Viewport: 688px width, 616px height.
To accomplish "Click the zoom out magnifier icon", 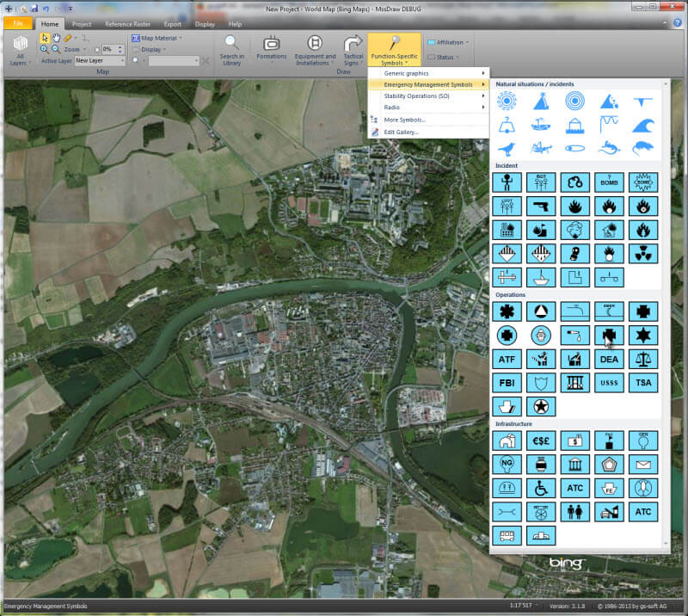I will coord(56,49).
